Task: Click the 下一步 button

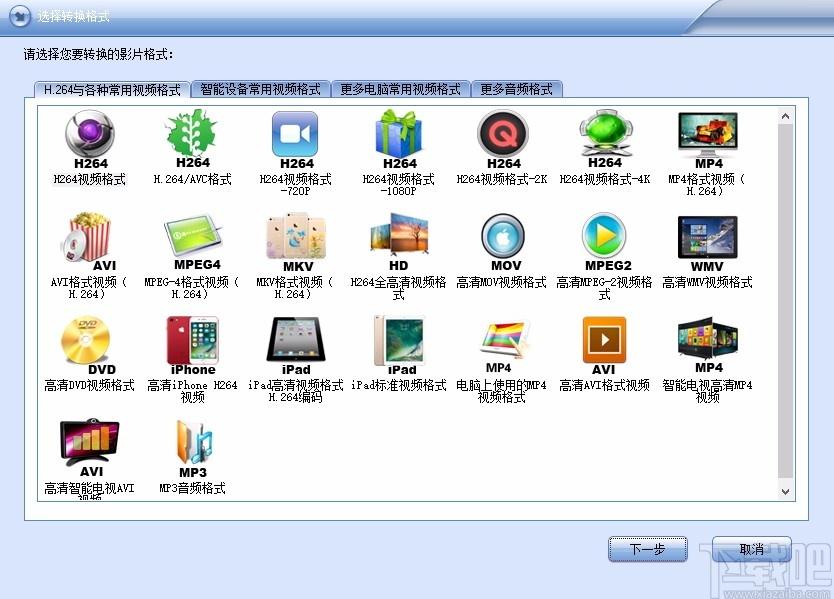Action: 647,549
